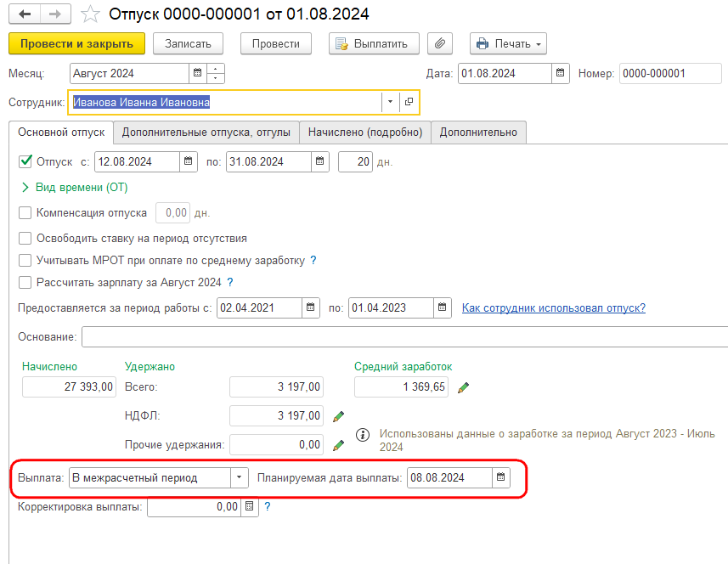Switch to Основной отпуск tab

coord(61,133)
